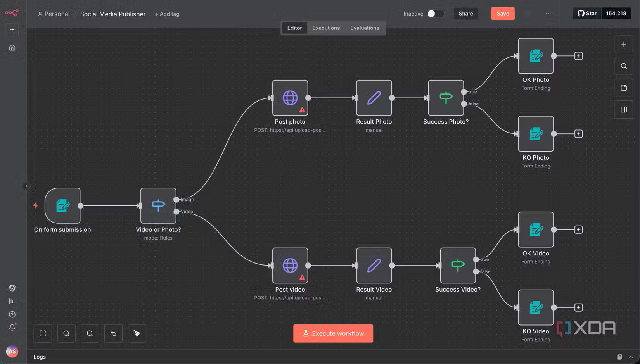Switch to the Editor tab
Viewport: 640px width, 364px height.
click(x=294, y=28)
